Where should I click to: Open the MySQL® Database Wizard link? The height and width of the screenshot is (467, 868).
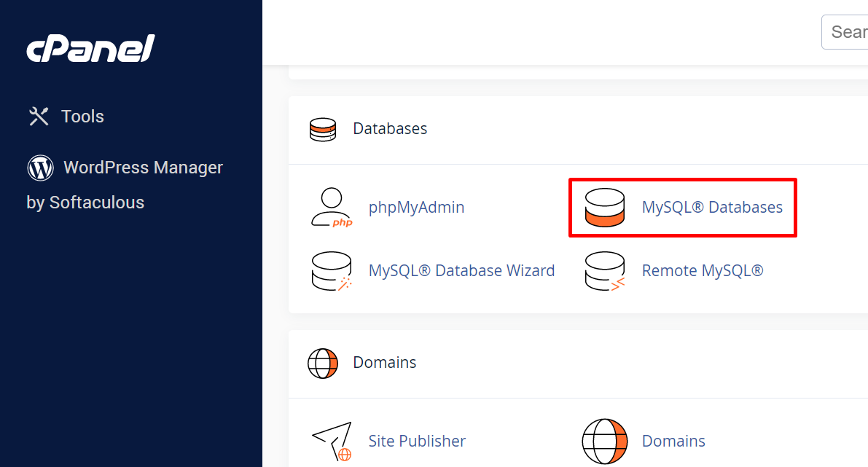tap(461, 270)
